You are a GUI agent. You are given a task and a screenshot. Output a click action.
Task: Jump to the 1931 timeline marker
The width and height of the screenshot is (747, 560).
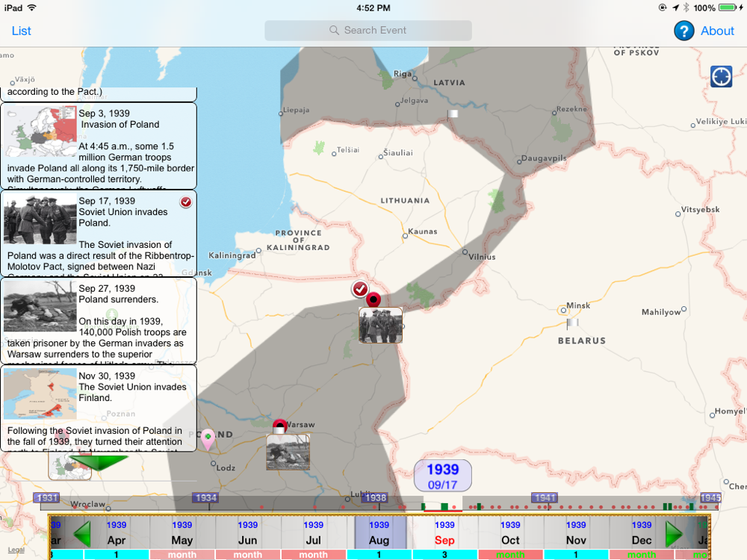[x=46, y=497]
